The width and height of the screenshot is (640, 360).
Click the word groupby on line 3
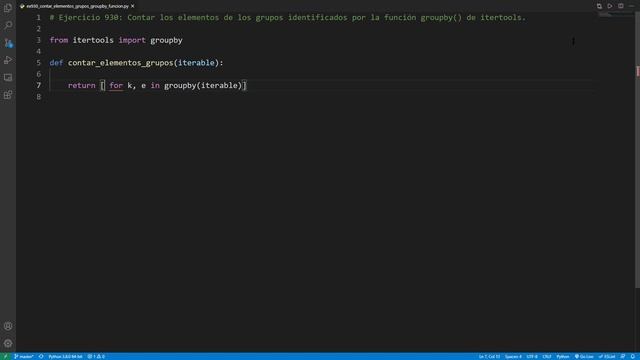166,40
